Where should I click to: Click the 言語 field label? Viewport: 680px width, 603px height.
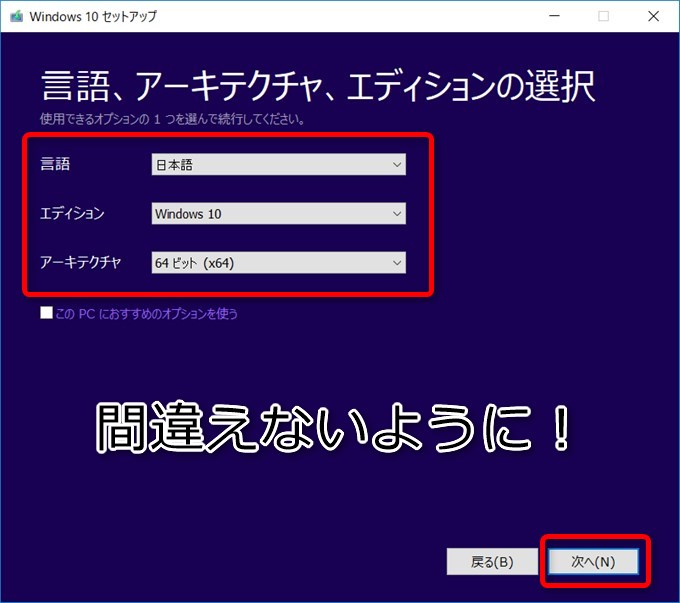pyautogui.click(x=55, y=164)
